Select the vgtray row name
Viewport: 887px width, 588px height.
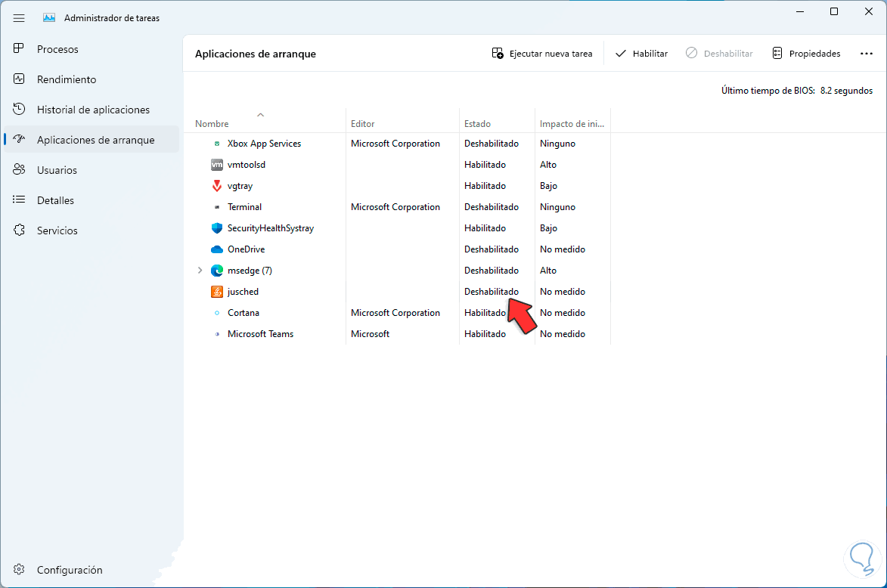click(240, 186)
